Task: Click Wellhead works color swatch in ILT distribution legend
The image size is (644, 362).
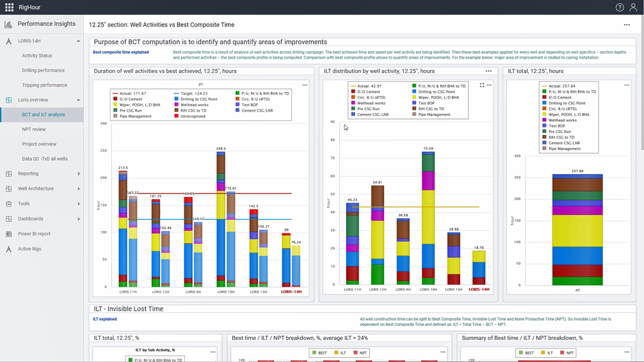Action: (353, 103)
